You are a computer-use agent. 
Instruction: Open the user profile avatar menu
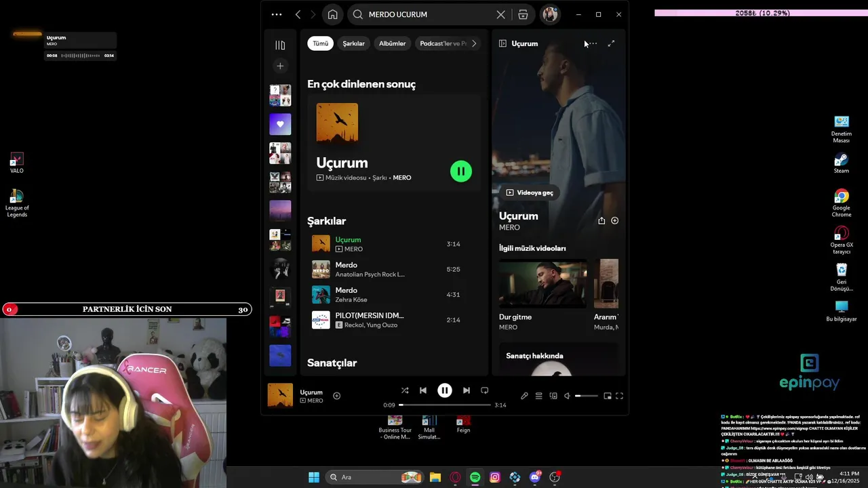pyautogui.click(x=549, y=14)
